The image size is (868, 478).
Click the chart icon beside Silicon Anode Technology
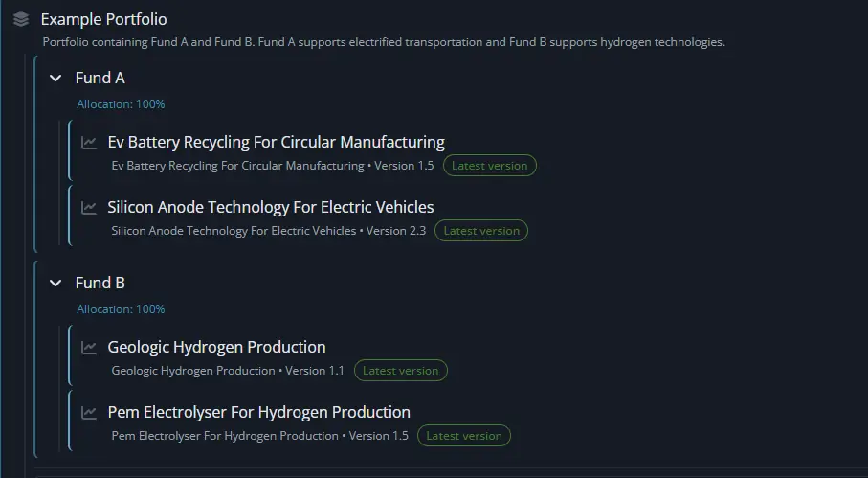tap(89, 208)
